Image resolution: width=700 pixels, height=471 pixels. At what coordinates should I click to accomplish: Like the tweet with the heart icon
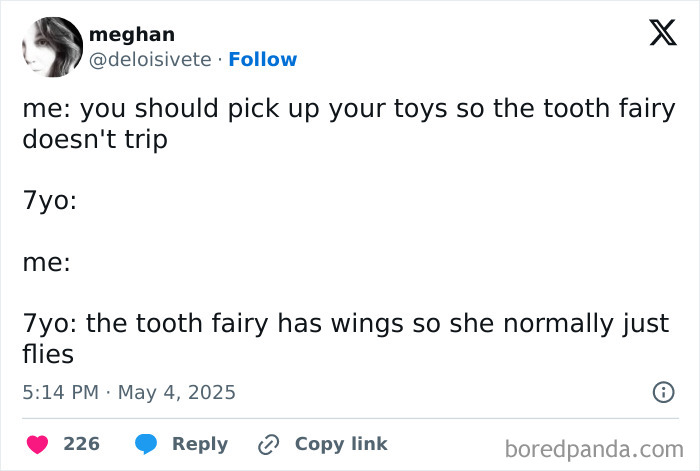pyautogui.click(x=36, y=443)
